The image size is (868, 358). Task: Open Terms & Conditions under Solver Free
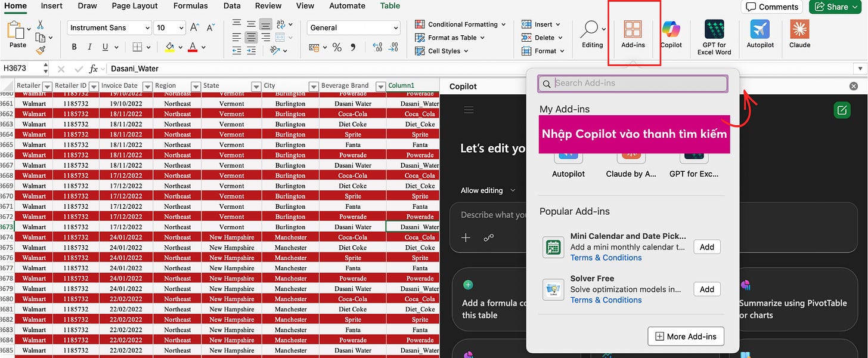point(606,300)
